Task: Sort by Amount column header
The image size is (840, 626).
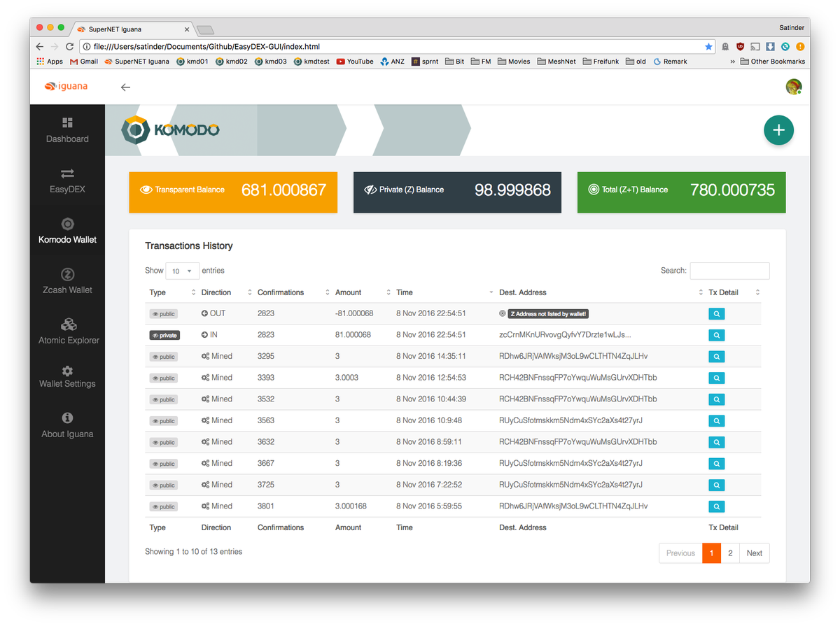Action: (362, 292)
